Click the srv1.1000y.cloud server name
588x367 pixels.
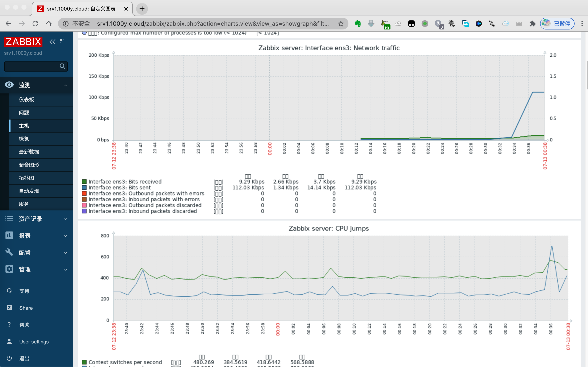coord(23,53)
